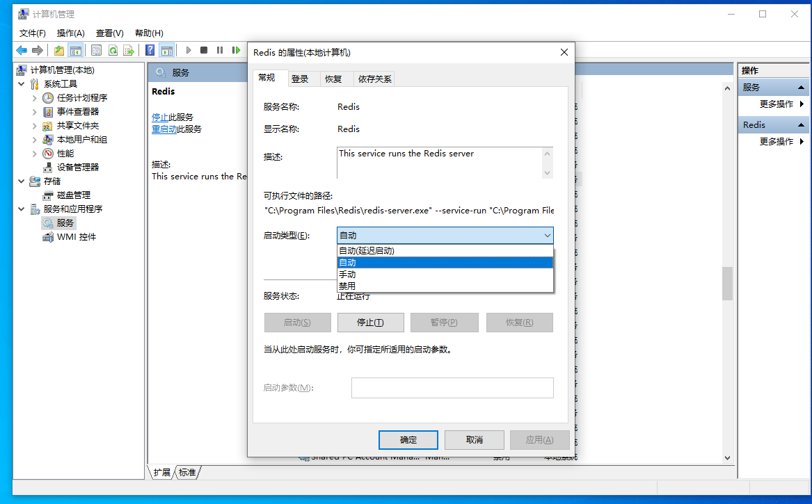This screenshot has width=812, height=504.
Task: Expand the 任务计划程序 tree node
Action: [35, 98]
